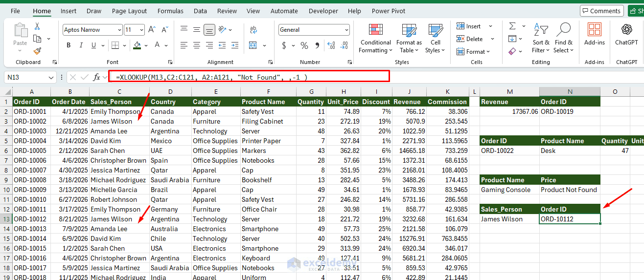
Task: Align text right
Action: point(209,45)
